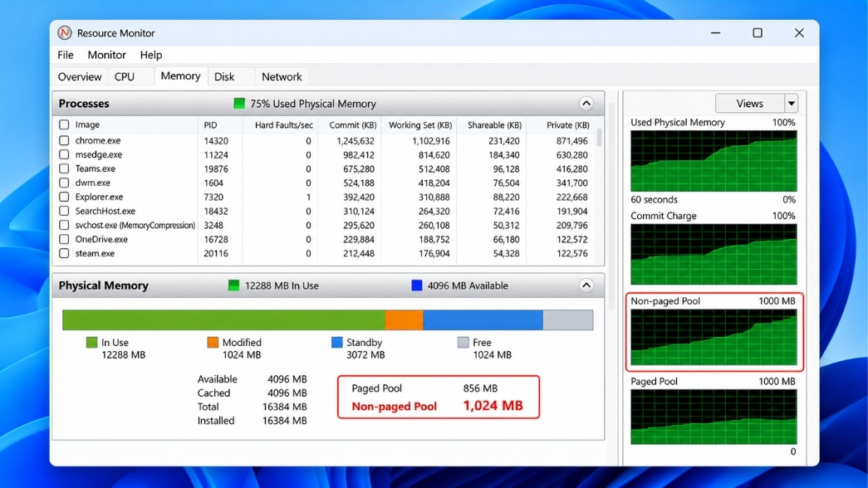Click the Views button

click(749, 104)
